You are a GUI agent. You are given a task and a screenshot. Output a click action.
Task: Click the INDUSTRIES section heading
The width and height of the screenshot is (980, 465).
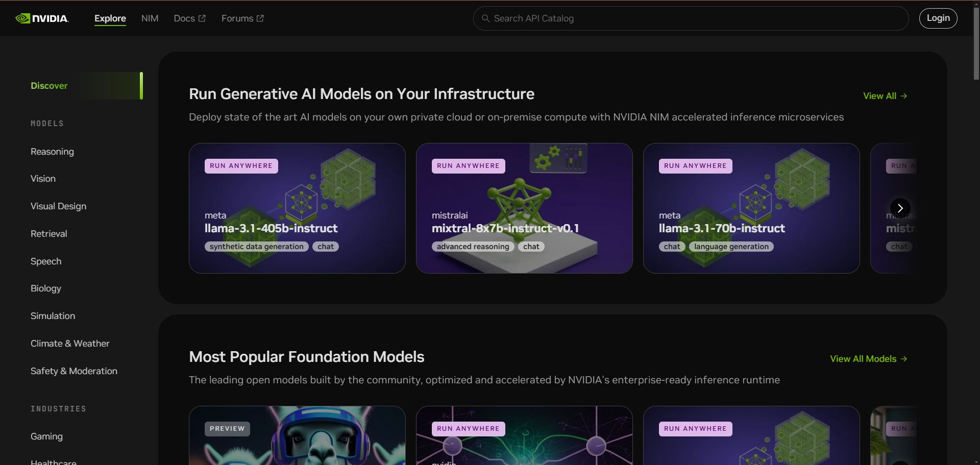tap(59, 409)
